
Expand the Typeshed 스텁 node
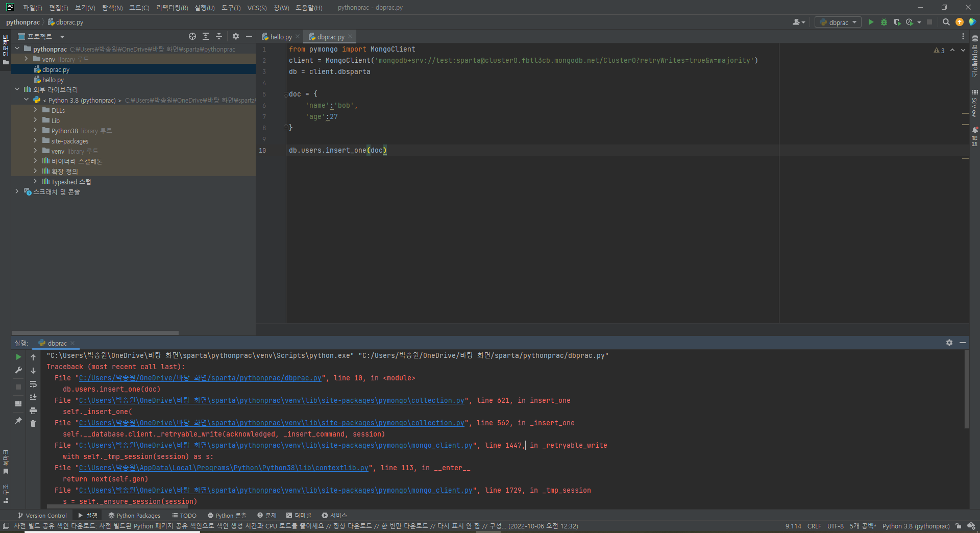click(35, 181)
